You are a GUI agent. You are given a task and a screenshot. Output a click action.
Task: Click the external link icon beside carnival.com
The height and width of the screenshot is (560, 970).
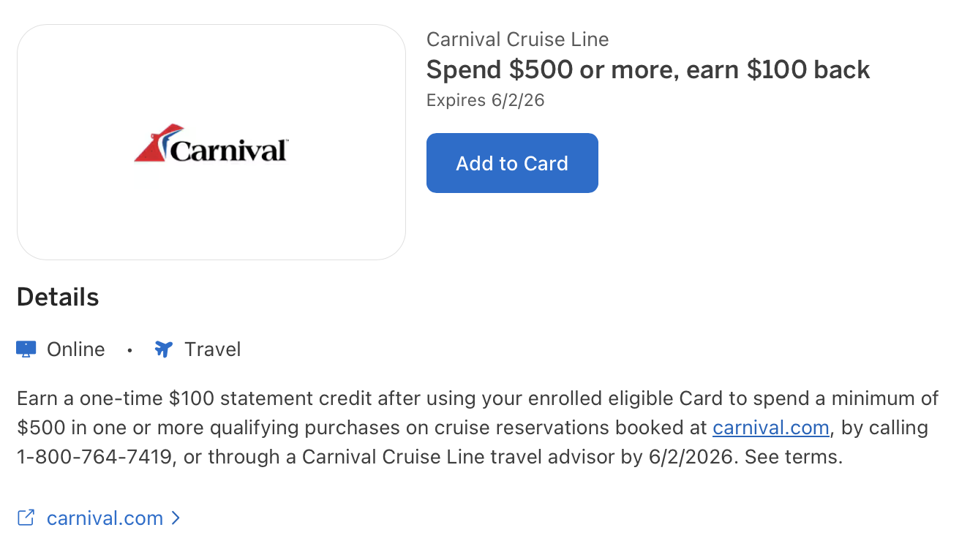pyautogui.click(x=26, y=518)
